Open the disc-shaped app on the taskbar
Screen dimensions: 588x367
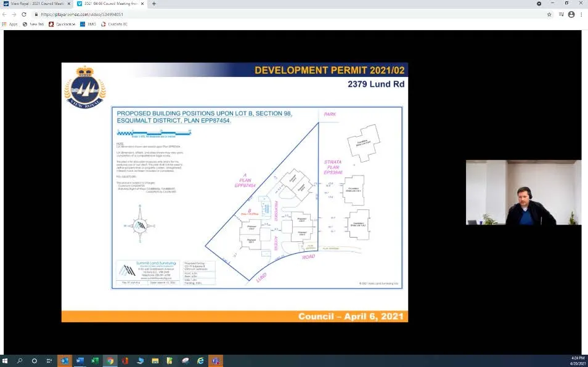186,361
